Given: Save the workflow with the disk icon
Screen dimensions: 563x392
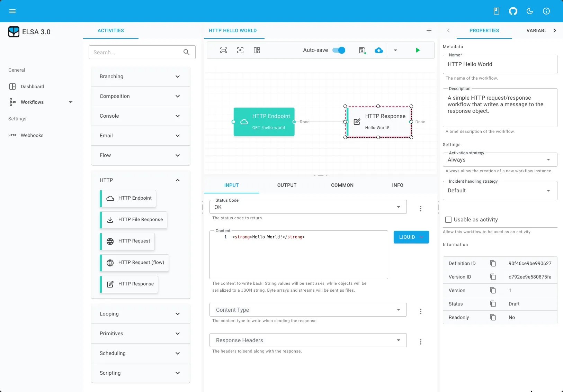Looking at the screenshot, I should [362, 50].
